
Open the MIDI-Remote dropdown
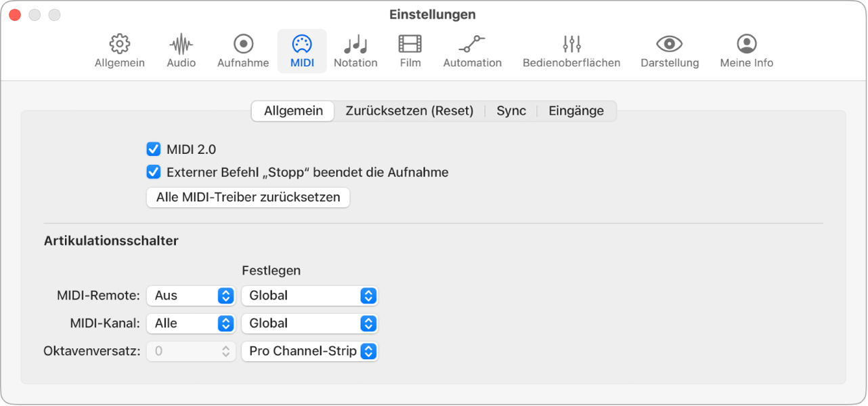coord(190,296)
